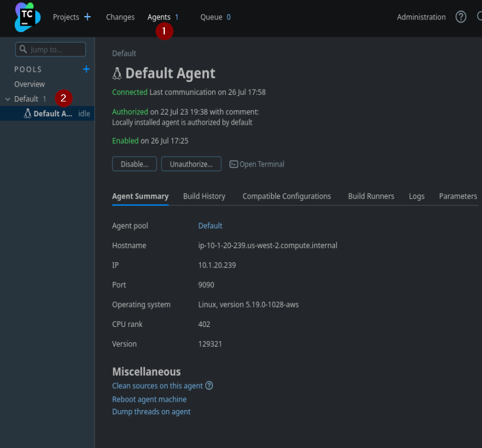Screen dimensions: 482x448
Task: Select the Default pool in sidebar
Action: (x=26, y=99)
